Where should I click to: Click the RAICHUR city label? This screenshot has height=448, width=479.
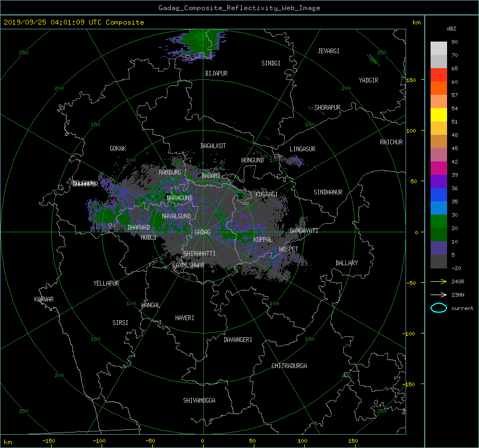point(391,142)
